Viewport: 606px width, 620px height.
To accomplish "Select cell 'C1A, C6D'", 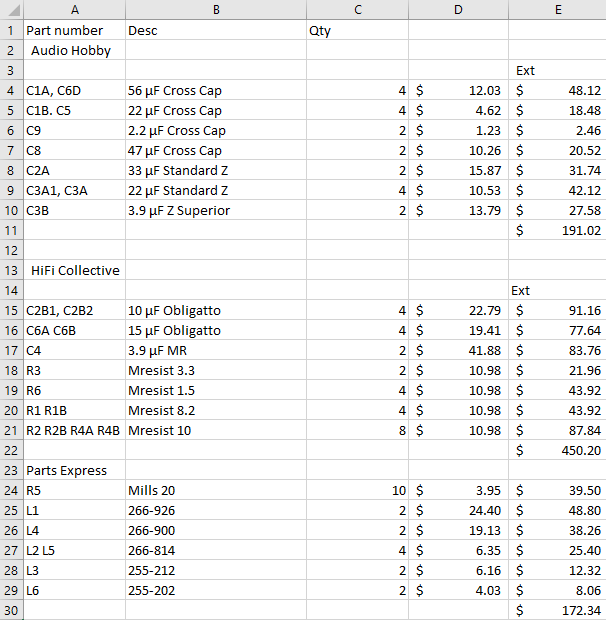I will 74,90.
